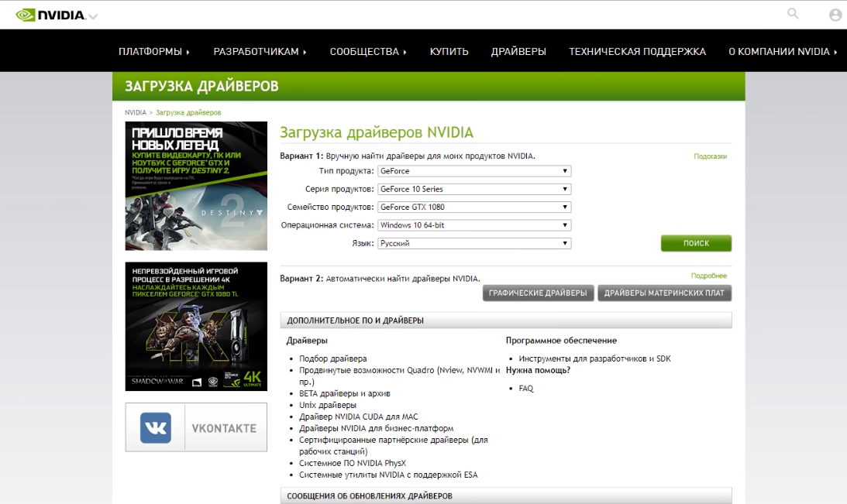Open the Платформы menu
This screenshot has width=847, height=504.
click(x=154, y=51)
